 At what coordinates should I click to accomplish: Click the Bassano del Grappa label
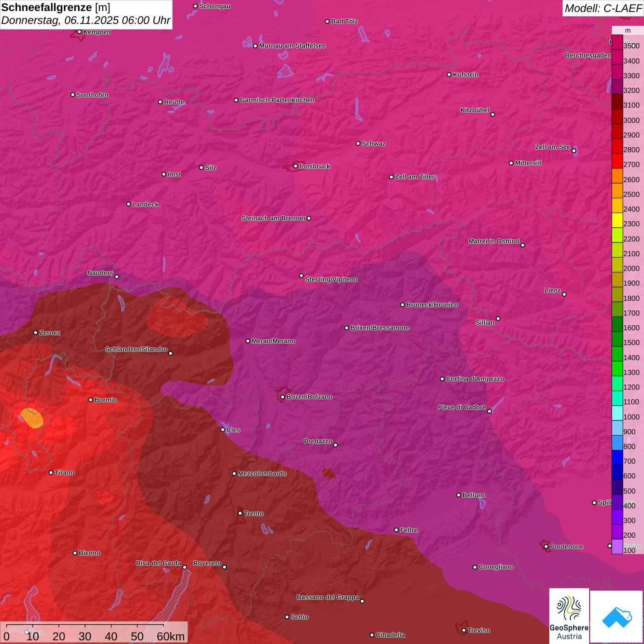click(x=328, y=597)
